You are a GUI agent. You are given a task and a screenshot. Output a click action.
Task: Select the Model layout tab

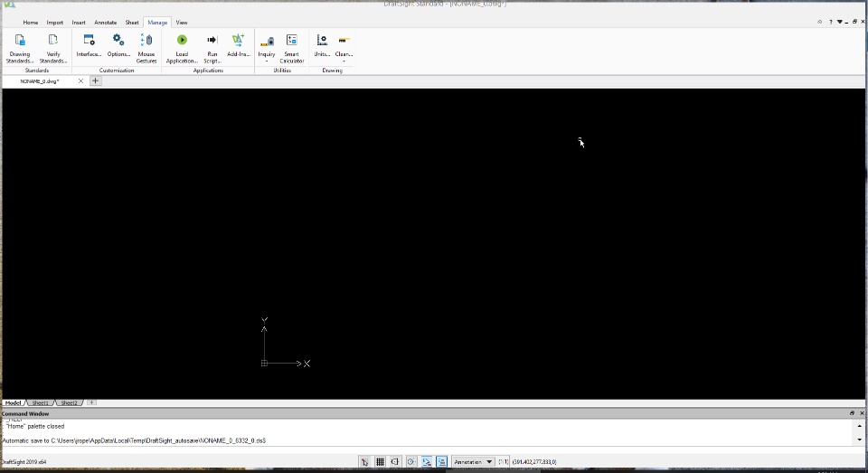coord(14,402)
